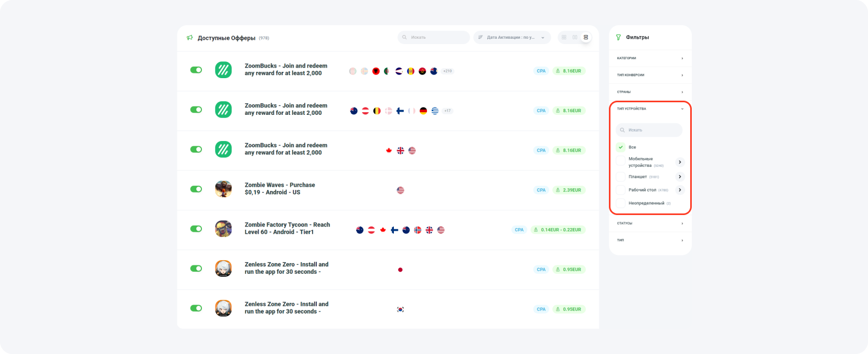Click the first ZoomBucks offer logo
The image size is (868, 354).
tap(223, 70)
